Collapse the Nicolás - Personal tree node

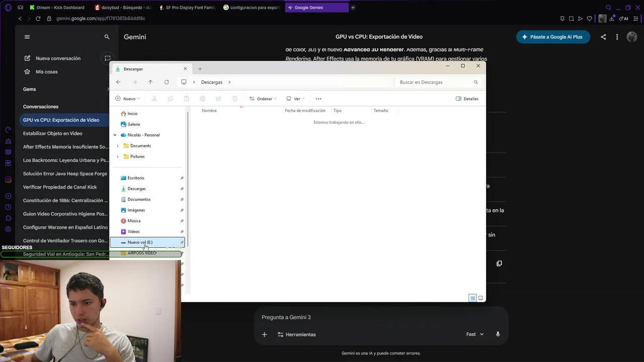[115, 135]
